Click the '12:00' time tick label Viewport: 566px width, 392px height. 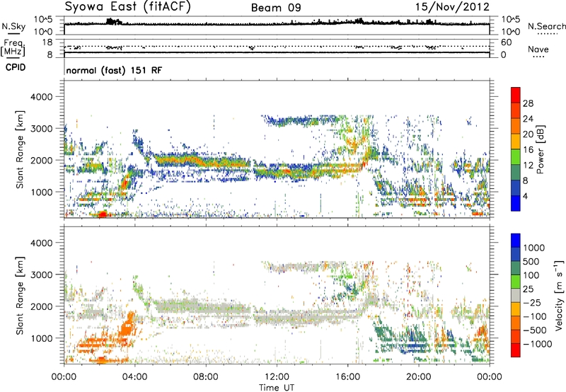coord(277,377)
